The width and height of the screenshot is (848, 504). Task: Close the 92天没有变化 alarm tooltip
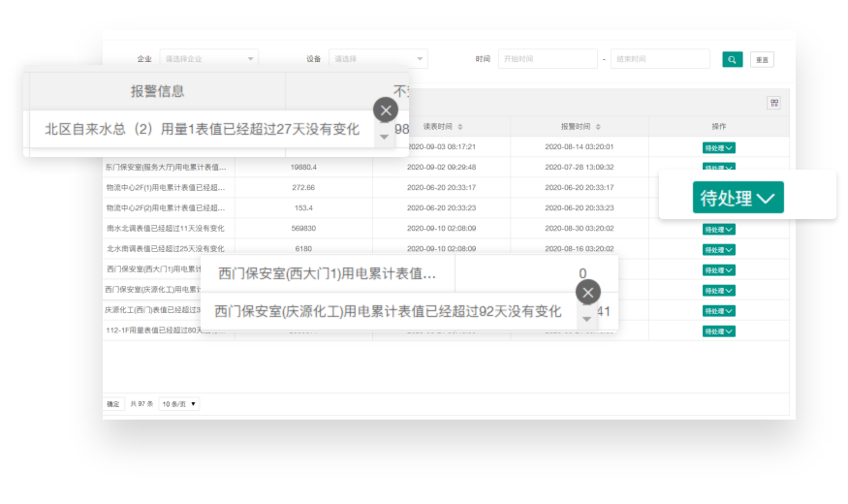tap(587, 292)
